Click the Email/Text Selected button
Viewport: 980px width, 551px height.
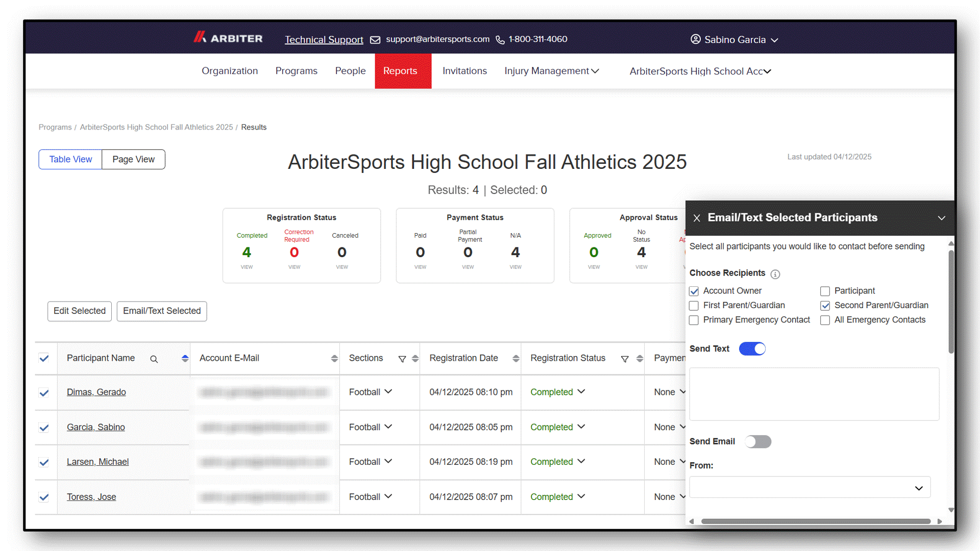[162, 311]
